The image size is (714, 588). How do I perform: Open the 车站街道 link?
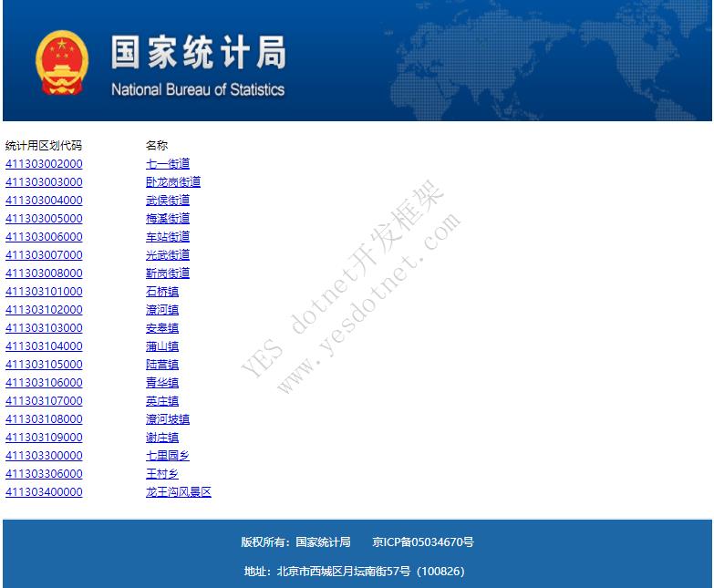click(168, 237)
